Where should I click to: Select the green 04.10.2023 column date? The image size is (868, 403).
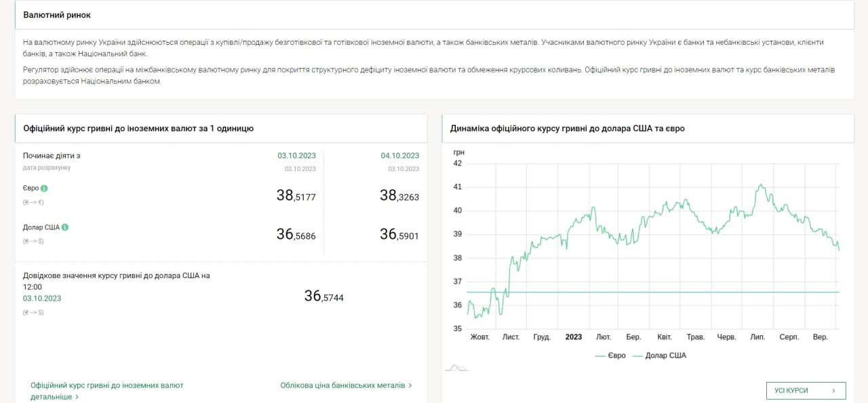pos(400,155)
